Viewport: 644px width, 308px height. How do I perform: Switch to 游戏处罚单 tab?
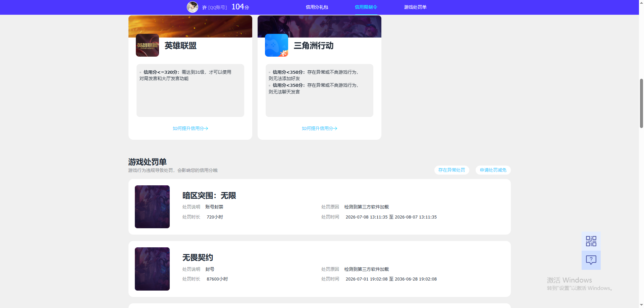coord(415,7)
